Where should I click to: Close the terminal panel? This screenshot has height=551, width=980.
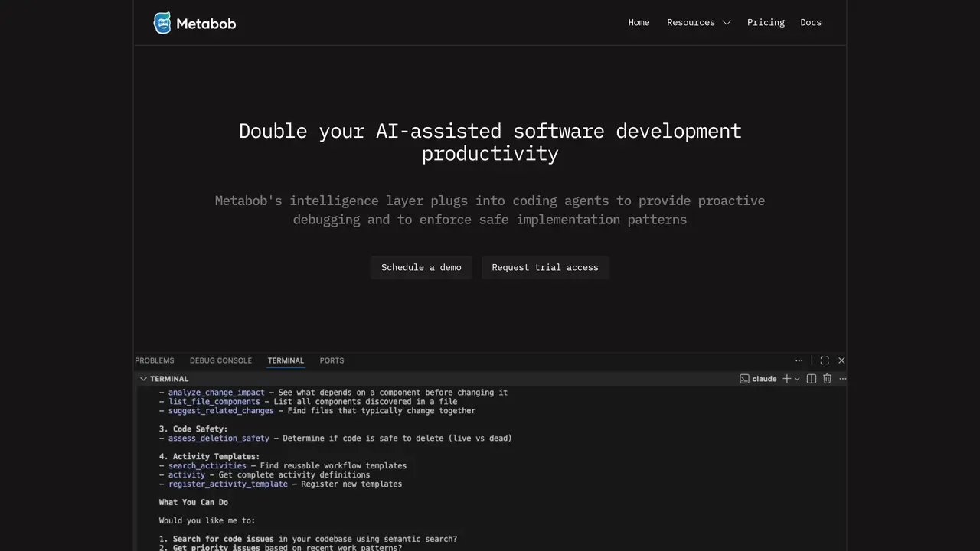tap(841, 360)
